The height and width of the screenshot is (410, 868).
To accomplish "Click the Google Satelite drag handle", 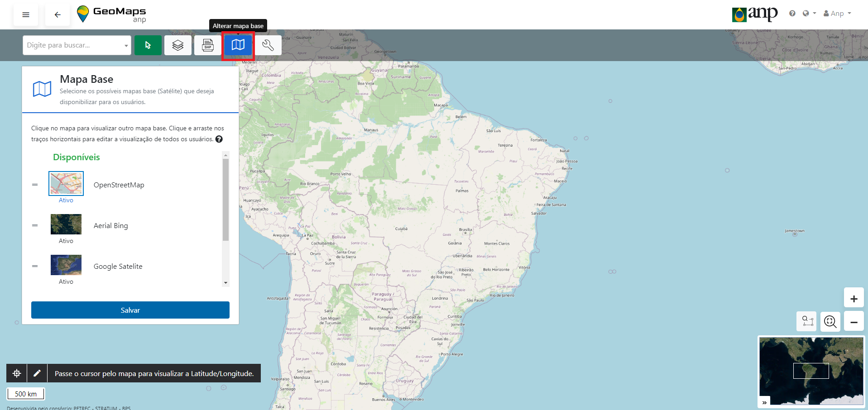I will pos(35,266).
